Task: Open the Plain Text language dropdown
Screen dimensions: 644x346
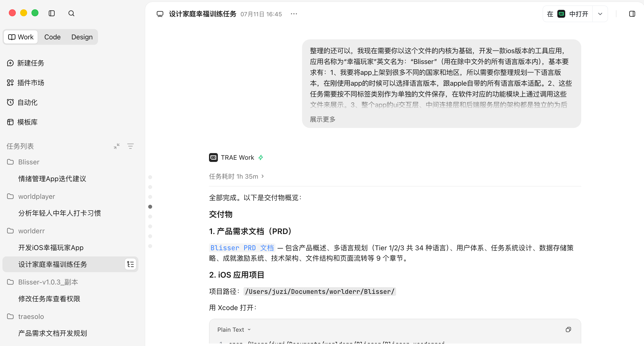Action: (234, 330)
